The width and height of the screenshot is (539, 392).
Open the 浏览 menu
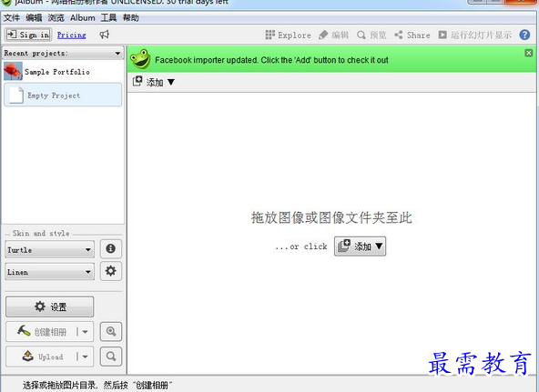(56, 17)
